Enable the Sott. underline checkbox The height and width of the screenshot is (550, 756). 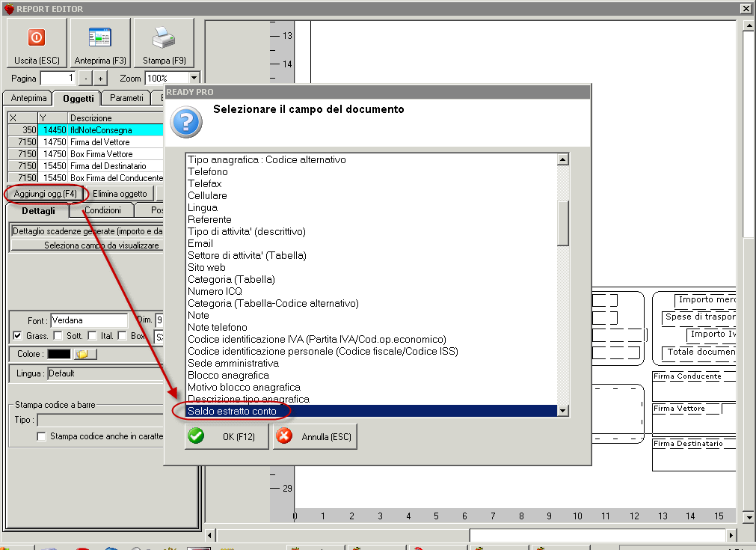click(x=58, y=336)
